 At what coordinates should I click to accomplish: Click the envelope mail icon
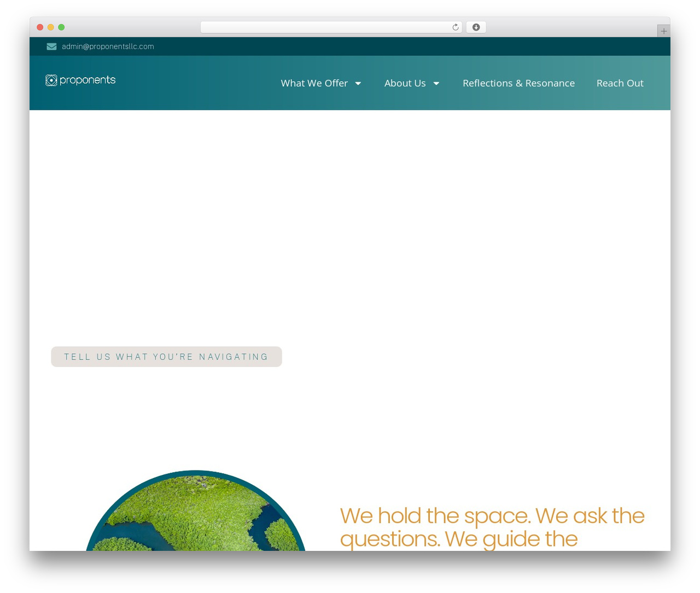[x=51, y=46]
